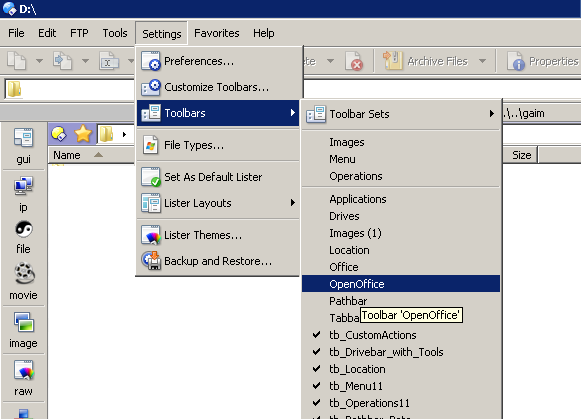The height and width of the screenshot is (419, 581).
Task: Open the File menu
Action: tap(16, 33)
